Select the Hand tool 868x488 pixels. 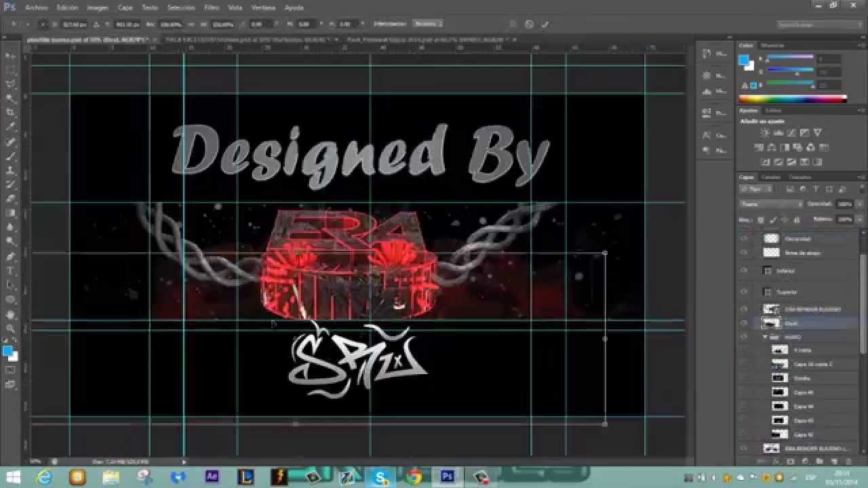point(10,314)
